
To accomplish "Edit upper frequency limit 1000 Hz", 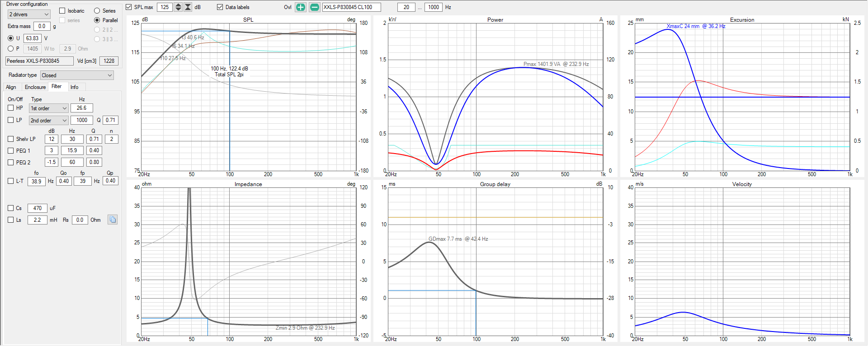I will coord(434,7).
